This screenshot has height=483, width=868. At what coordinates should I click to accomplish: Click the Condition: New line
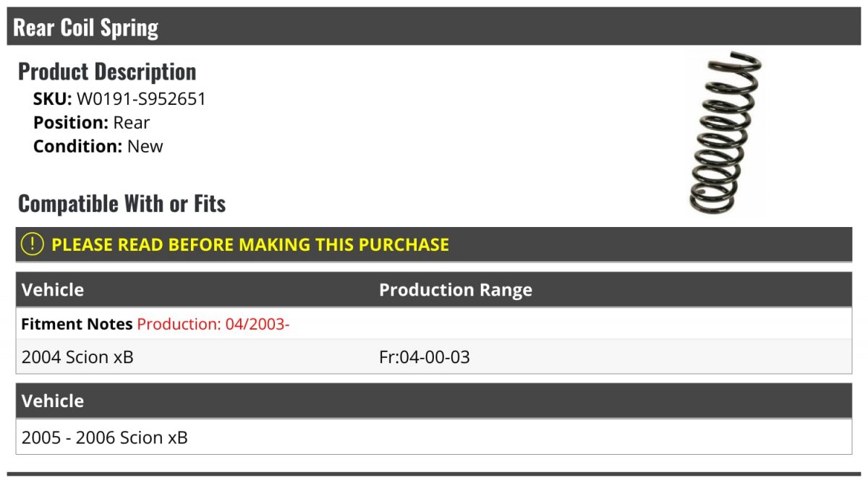click(x=98, y=146)
